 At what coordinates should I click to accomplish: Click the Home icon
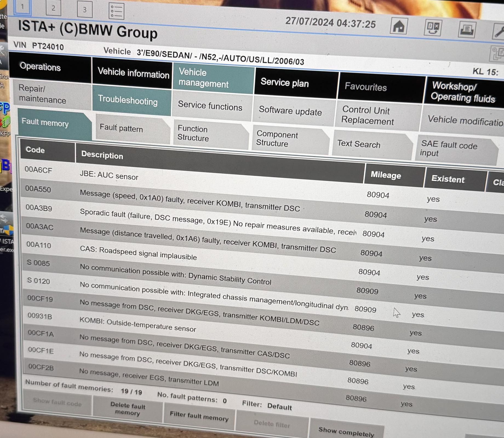[399, 26]
